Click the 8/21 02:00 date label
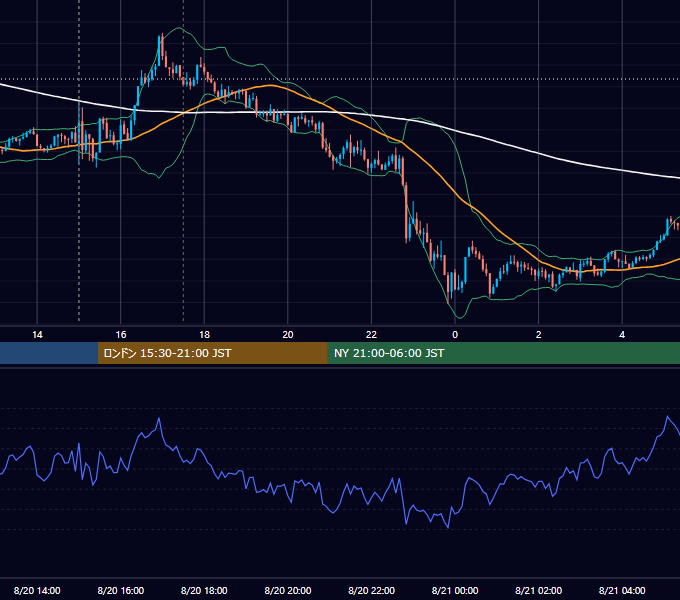680x600 pixels. coord(539,590)
